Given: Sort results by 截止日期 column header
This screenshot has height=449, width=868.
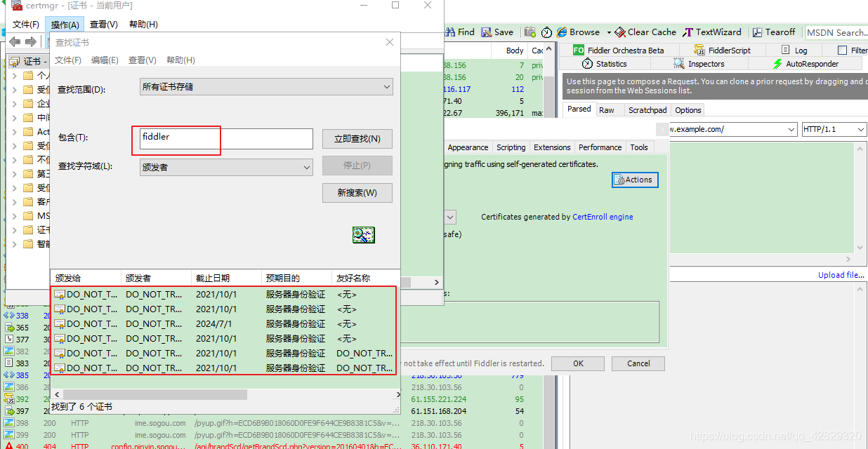Looking at the screenshot, I should (x=226, y=278).
